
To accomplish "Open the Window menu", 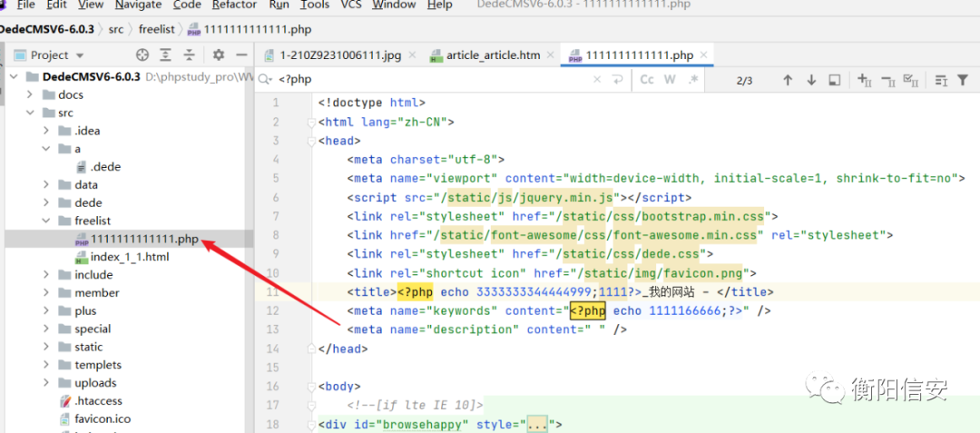I will tap(394, 5).
